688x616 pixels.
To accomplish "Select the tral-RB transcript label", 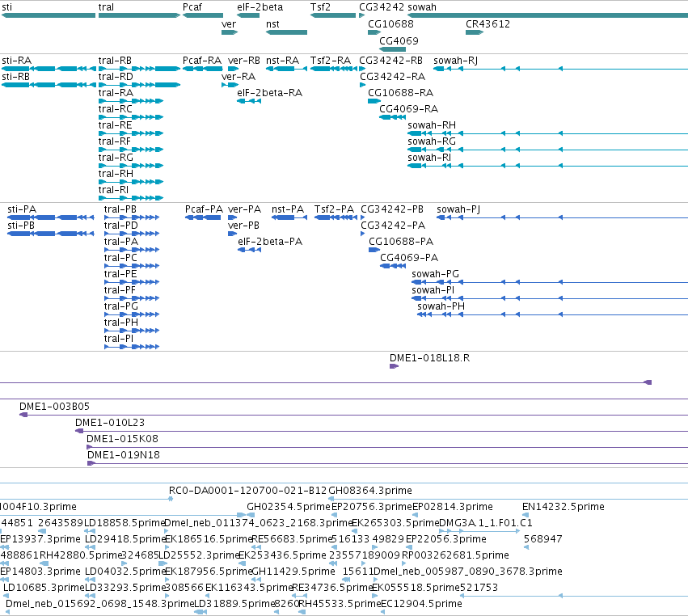I will [x=115, y=61].
